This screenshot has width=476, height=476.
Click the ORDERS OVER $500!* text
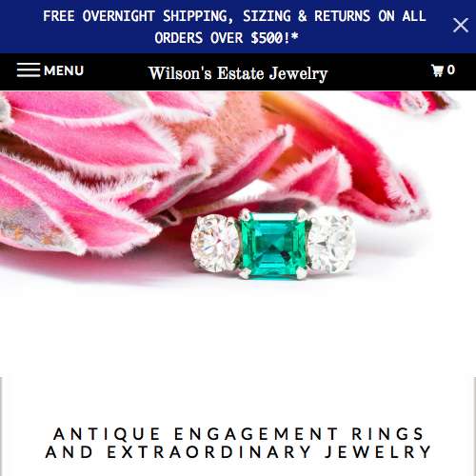[227, 38]
